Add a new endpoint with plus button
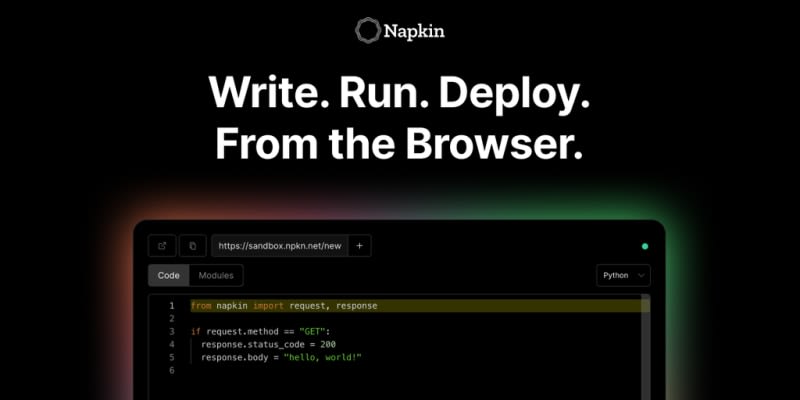The width and height of the screenshot is (800, 400). (359, 246)
